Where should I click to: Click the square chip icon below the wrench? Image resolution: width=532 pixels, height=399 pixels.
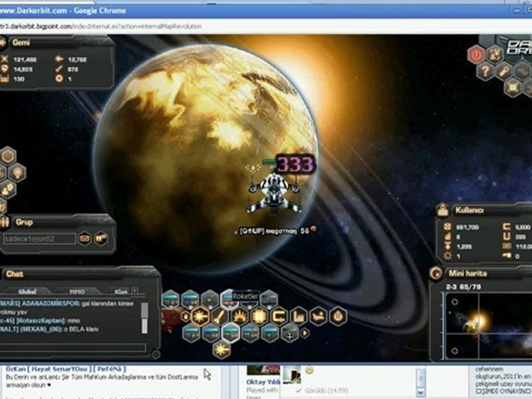(x=513, y=88)
